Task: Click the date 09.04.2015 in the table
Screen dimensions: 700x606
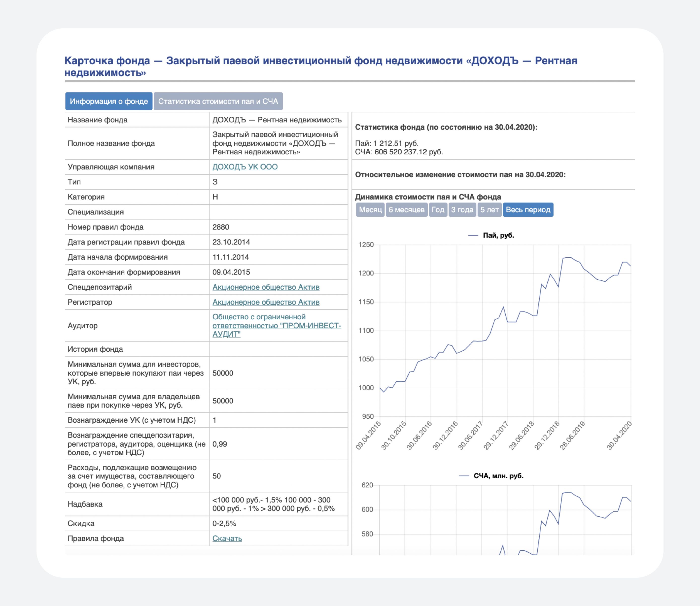Action: (231, 272)
